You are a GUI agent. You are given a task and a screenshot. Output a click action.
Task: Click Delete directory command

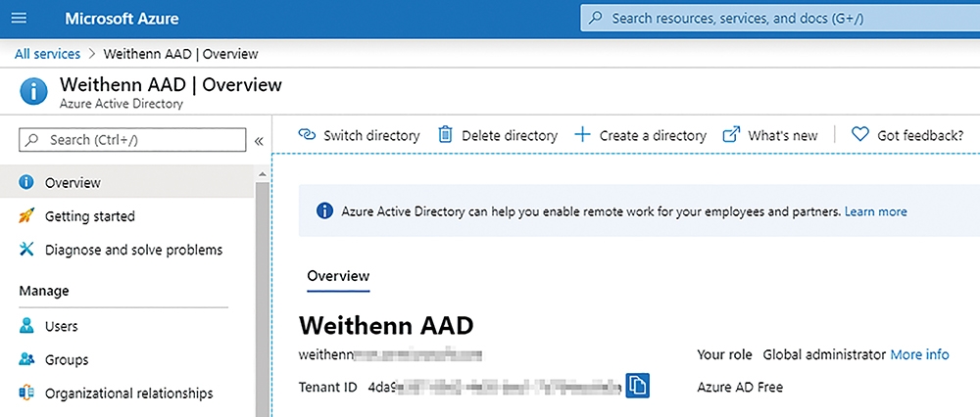click(x=498, y=135)
